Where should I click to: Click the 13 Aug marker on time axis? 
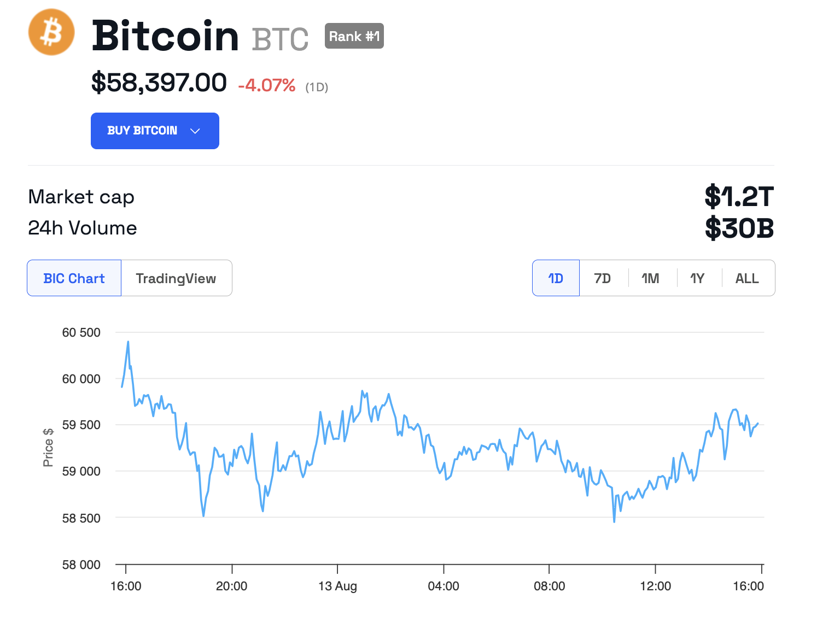(x=337, y=586)
